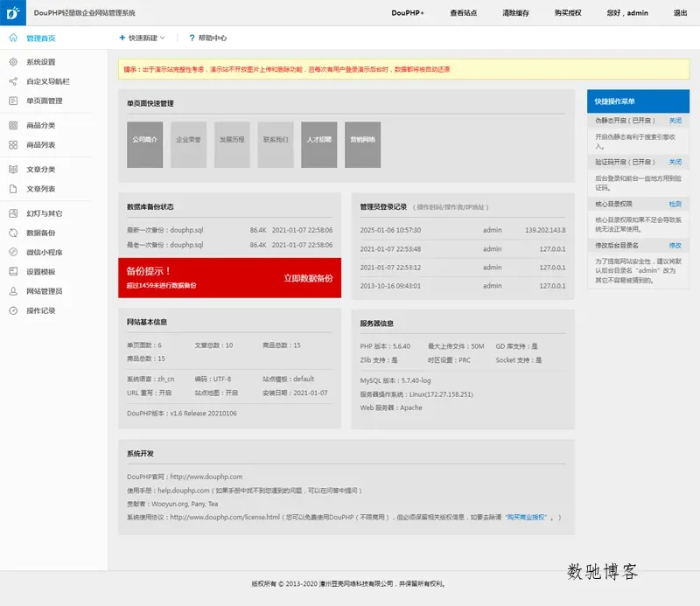
Task: Open the 营销网络 page tile
Action: (x=362, y=144)
